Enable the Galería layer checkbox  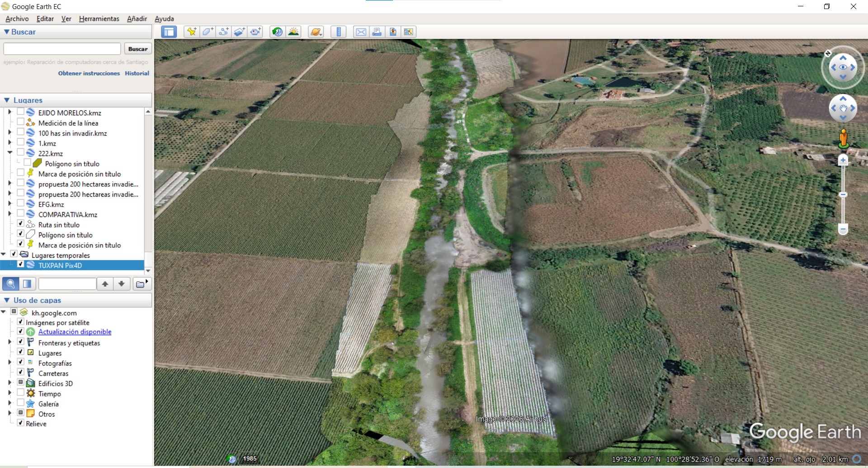pyautogui.click(x=20, y=402)
